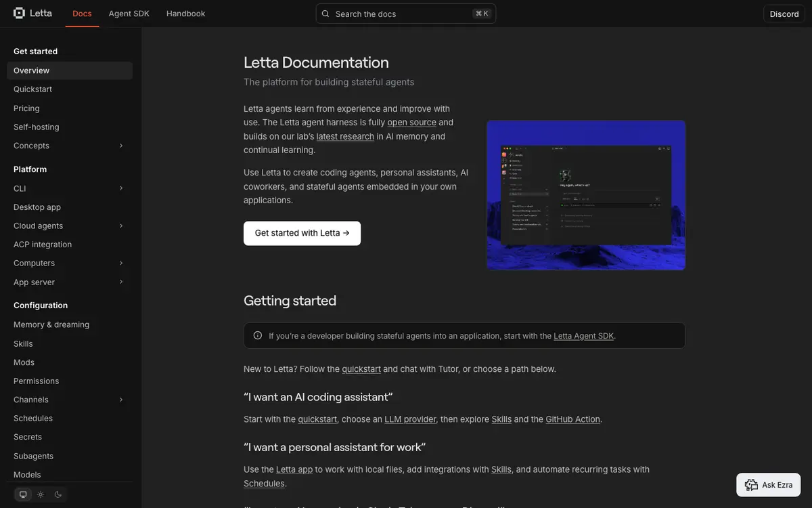Screen dimensions: 812x508
Task: Focus the Search the docs field
Action: pyautogui.click(x=406, y=14)
